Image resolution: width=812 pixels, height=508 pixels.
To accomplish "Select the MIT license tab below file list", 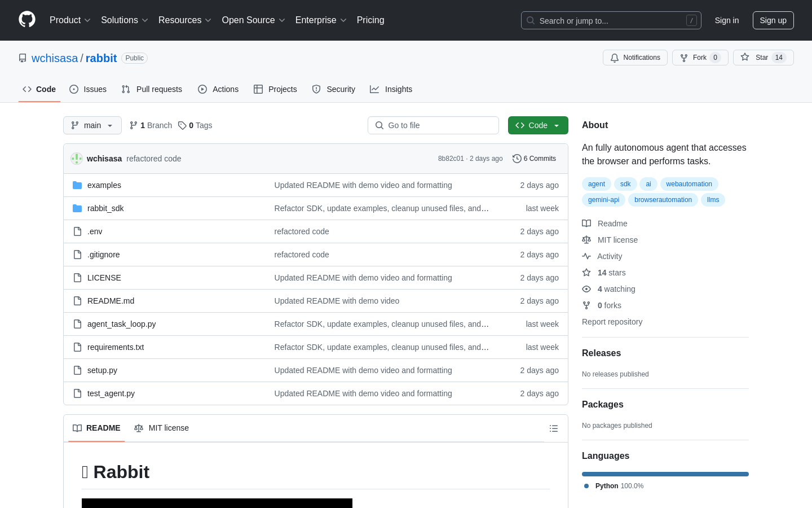I will [161, 428].
